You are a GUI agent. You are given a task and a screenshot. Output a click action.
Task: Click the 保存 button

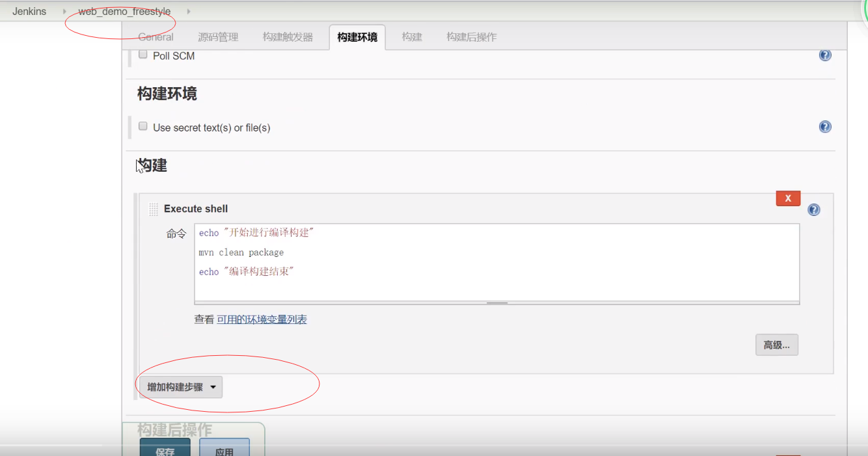click(165, 448)
